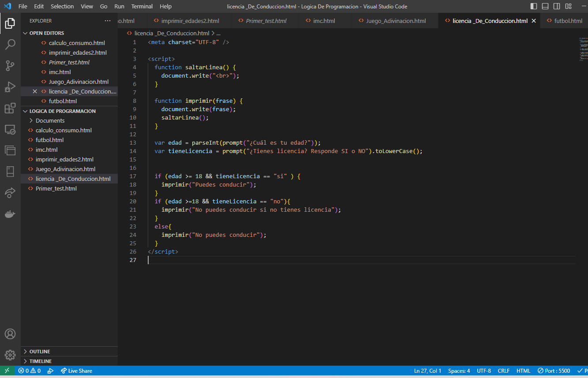Switch to imc.html editor tab
Screen dimensions: 588x378
[325, 21]
